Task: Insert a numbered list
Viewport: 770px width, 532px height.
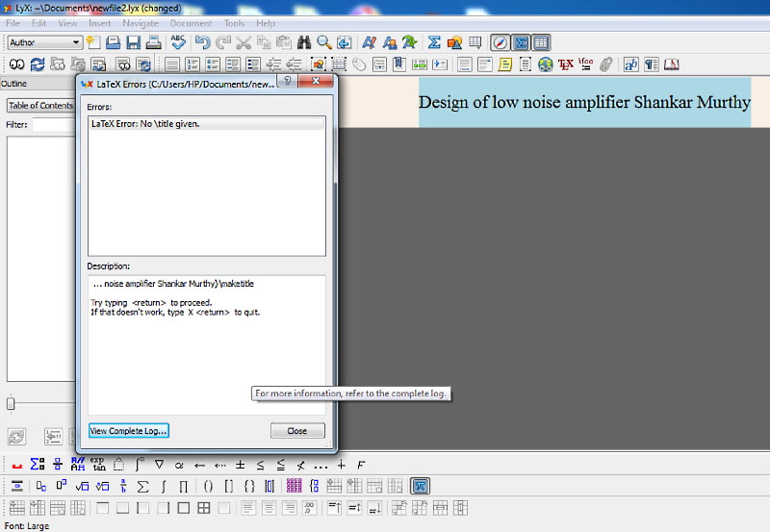Action: [192, 64]
